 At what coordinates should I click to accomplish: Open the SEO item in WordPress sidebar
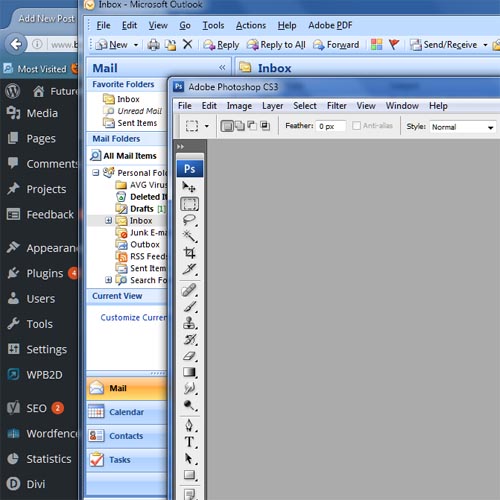37,408
